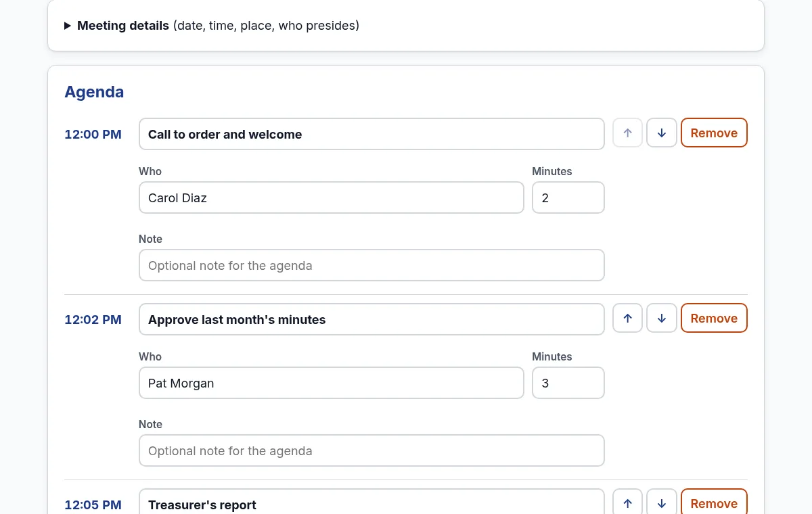Add a note to Call to order item
Viewport: 812px width, 514px height.
(x=371, y=265)
